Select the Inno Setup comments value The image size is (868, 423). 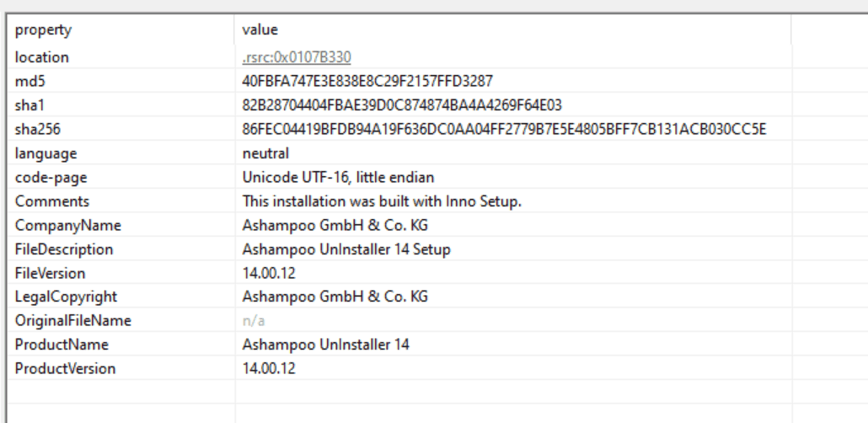point(382,201)
